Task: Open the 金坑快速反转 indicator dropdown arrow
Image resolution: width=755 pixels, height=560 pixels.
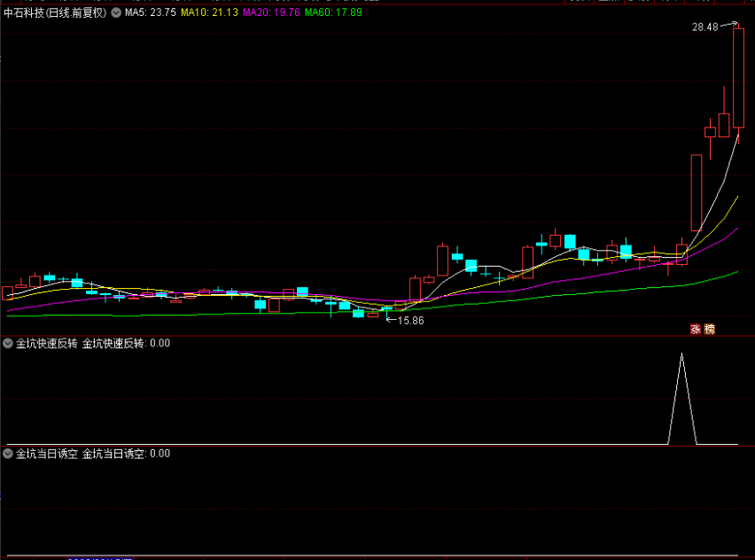Action: pos(8,343)
